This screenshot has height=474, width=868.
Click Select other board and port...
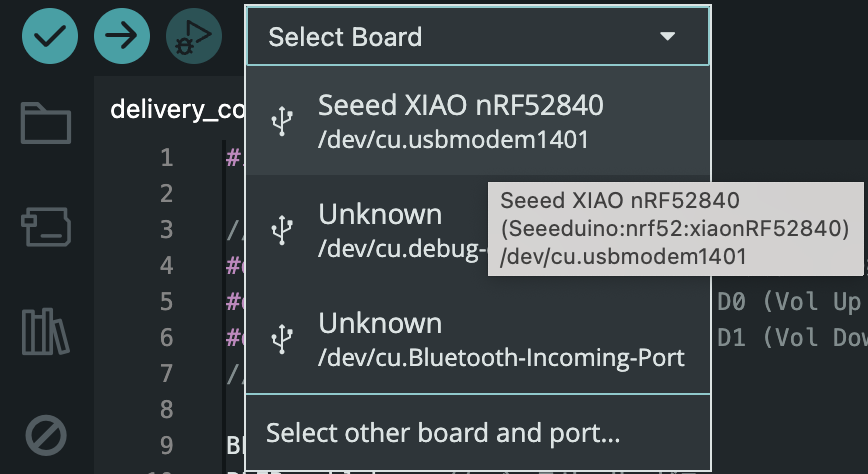tap(443, 434)
